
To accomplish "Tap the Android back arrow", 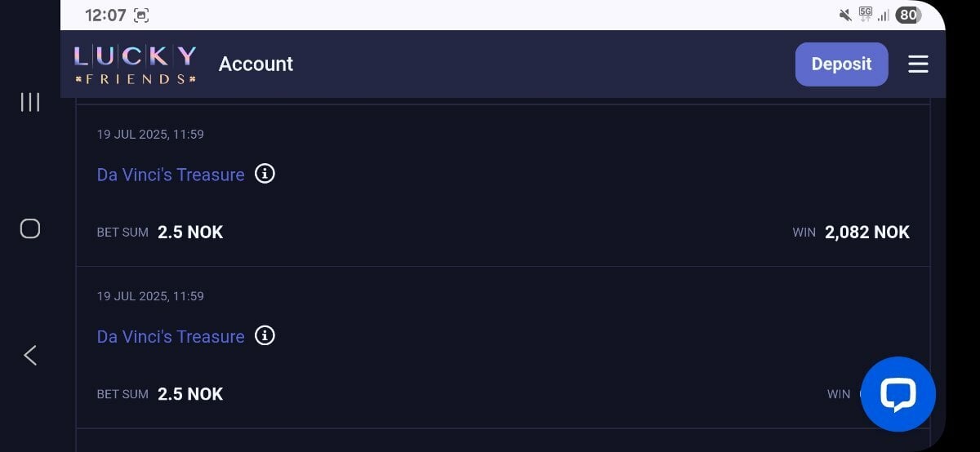I will click(30, 355).
